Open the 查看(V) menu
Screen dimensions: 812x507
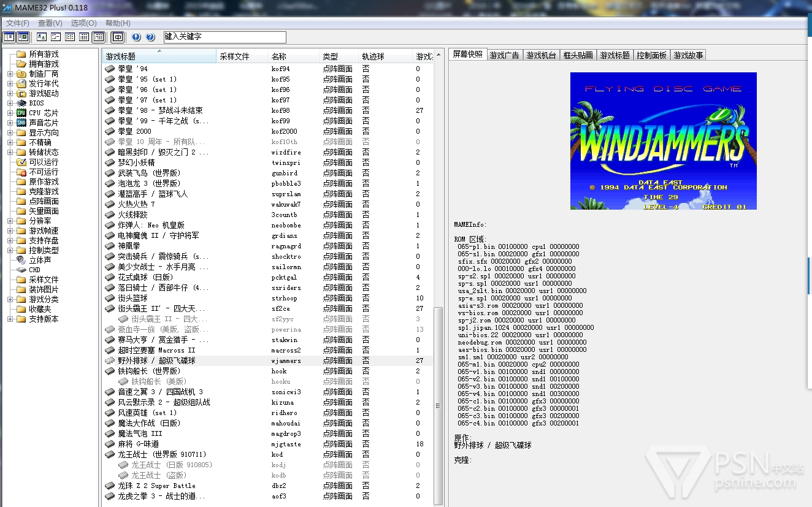[x=50, y=23]
